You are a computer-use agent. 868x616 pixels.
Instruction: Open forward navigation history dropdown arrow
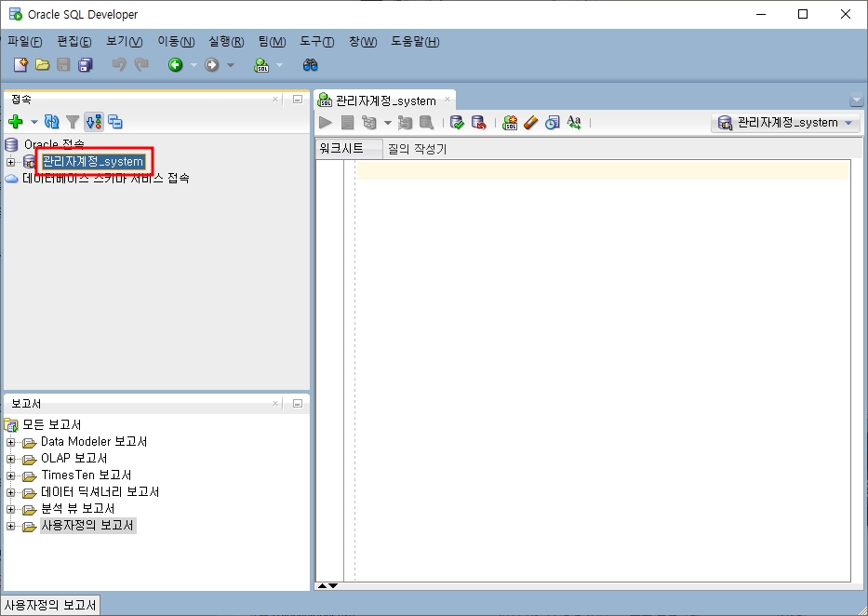231,65
